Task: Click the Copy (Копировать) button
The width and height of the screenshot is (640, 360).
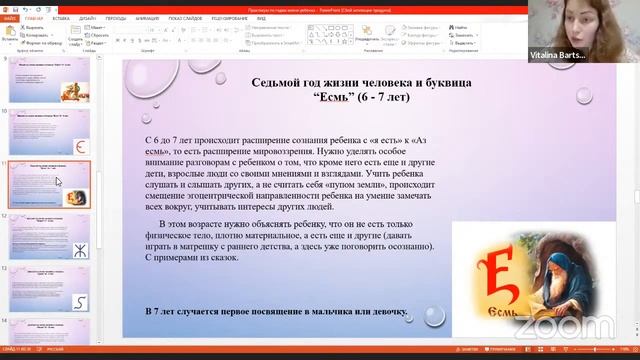Action: tap(34, 36)
